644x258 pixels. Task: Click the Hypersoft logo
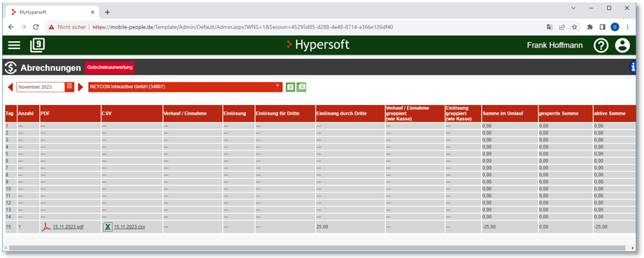318,45
